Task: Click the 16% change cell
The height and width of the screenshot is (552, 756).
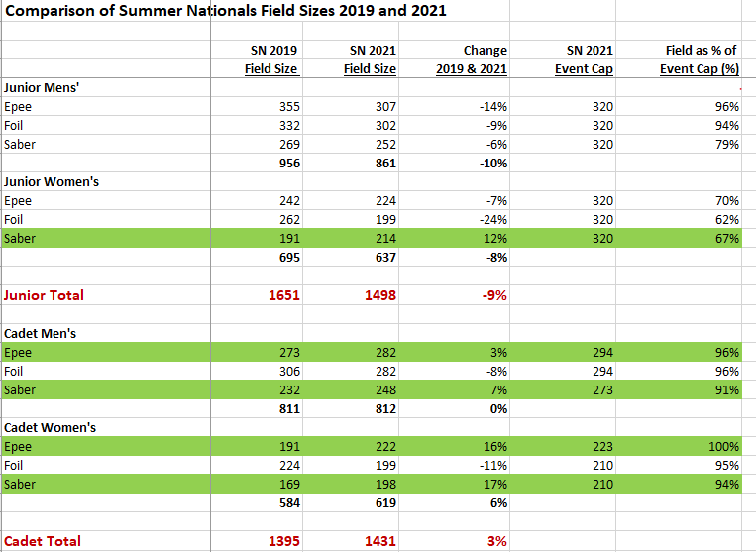Action: click(x=495, y=446)
